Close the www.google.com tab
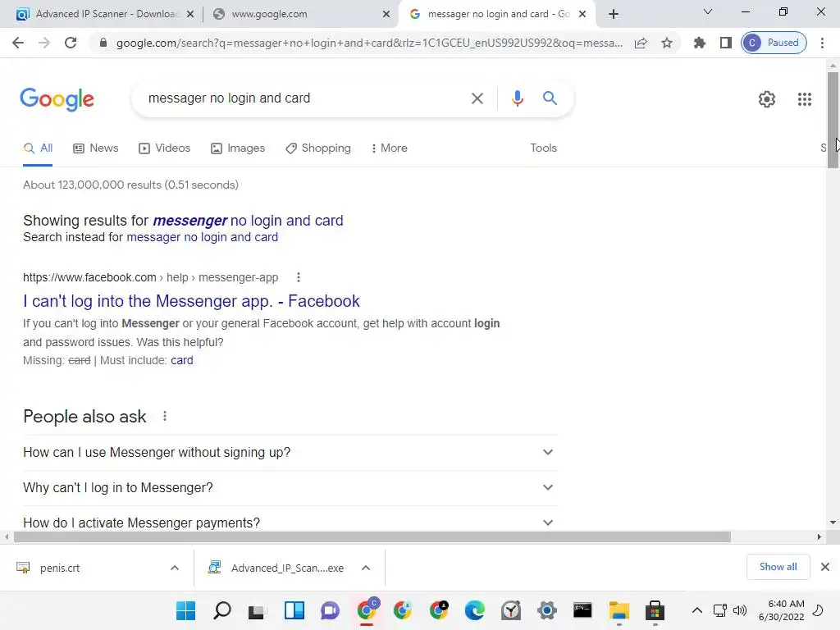Image resolution: width=840 pixels, height=630 pixels. pos(386,15)
